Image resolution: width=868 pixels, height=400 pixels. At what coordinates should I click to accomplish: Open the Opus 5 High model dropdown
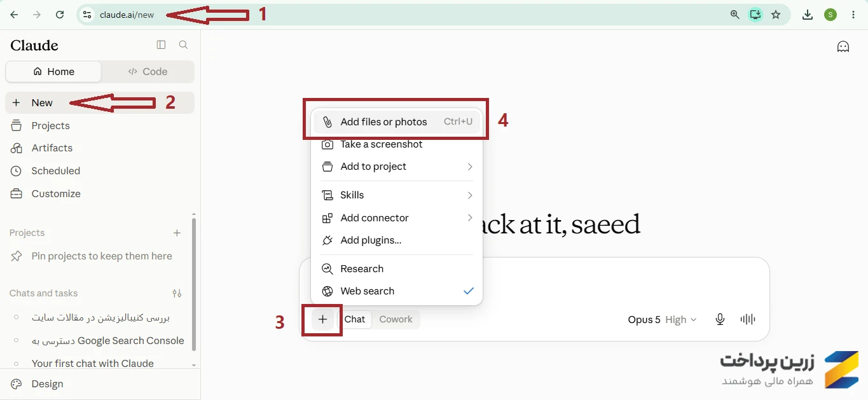point(662,320)
